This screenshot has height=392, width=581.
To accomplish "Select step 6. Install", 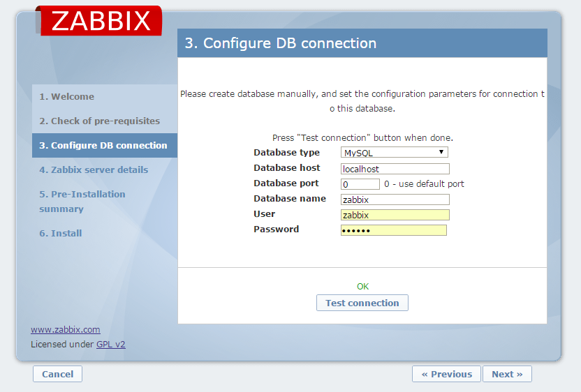I will (105, 233).
